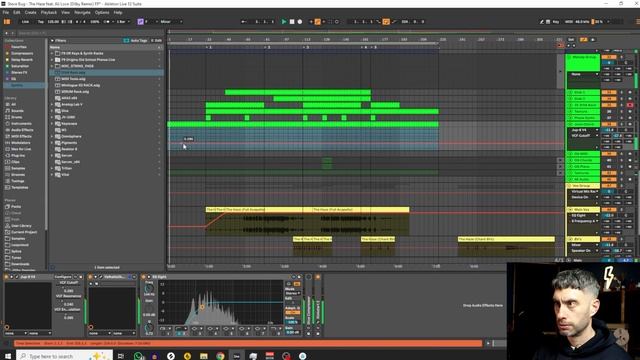Select Favorites in Collections
Image resolution: width=640 pixels, height=360 pixels.
pos(19,47)
